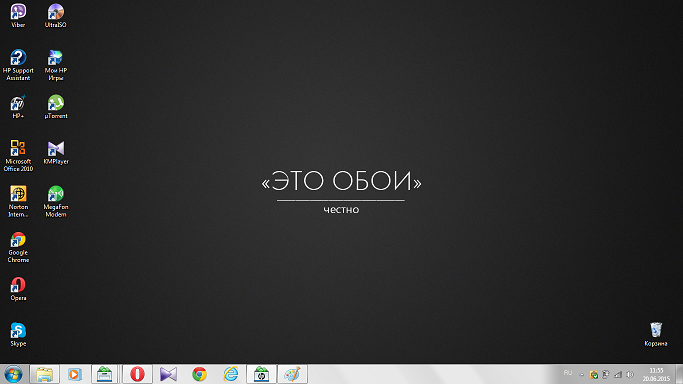Select the Skype desktop shortcut
This screenshot has height=384, width=683.
tap(18, 334)
